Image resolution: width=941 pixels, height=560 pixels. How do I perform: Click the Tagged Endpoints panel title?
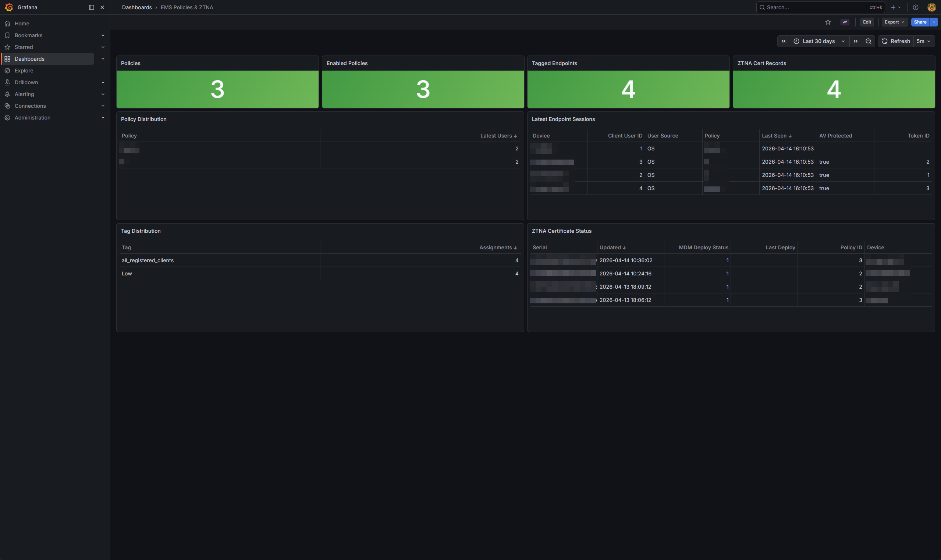pyautogui.click(x=554, y=63)
